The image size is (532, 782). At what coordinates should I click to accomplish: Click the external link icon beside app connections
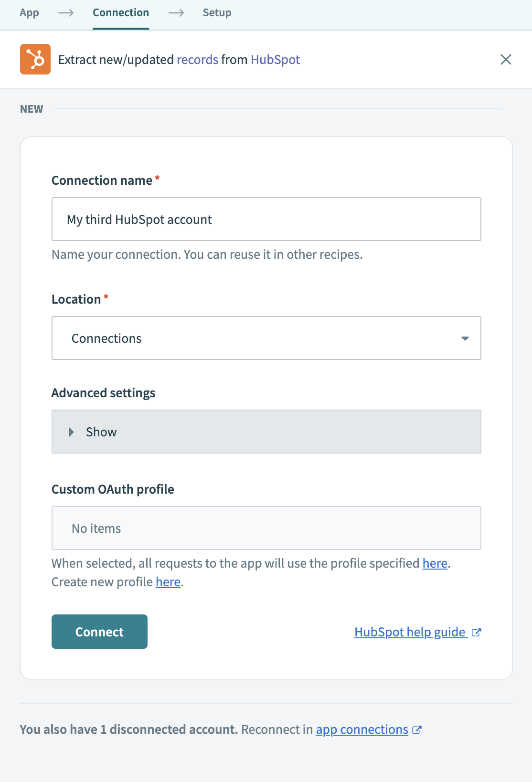(416, 729)
